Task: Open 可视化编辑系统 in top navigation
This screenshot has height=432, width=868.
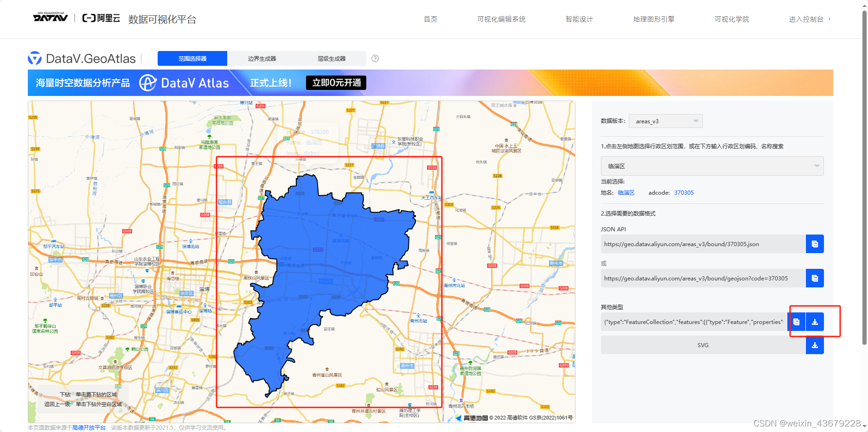Action: (x=501, y=19)
